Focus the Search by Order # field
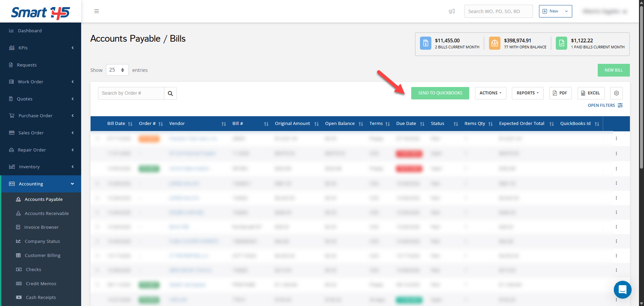The height and width of the screenshot is (306, 644). 131,93
